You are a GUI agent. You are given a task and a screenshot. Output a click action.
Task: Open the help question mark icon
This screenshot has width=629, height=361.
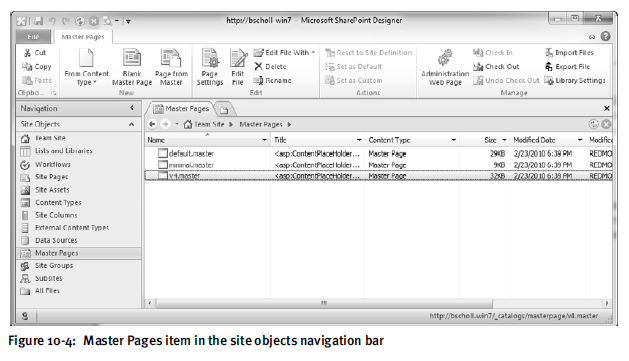click(605, 37)
